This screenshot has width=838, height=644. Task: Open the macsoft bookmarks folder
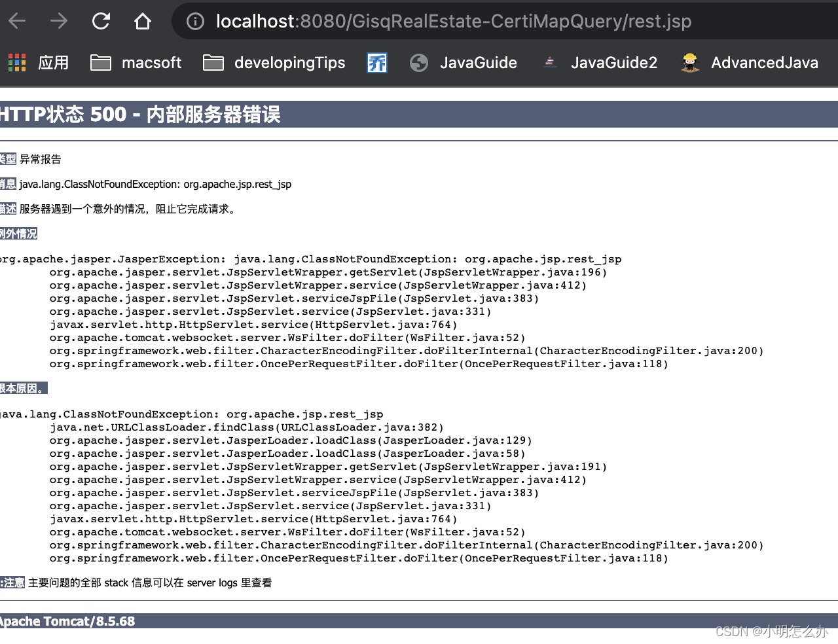tap(152, 62)
